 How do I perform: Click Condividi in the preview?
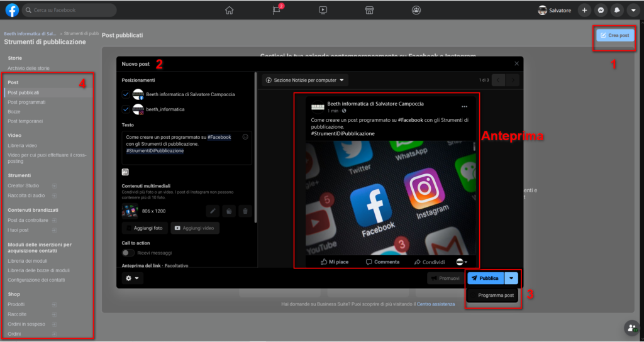click(430, 262)
